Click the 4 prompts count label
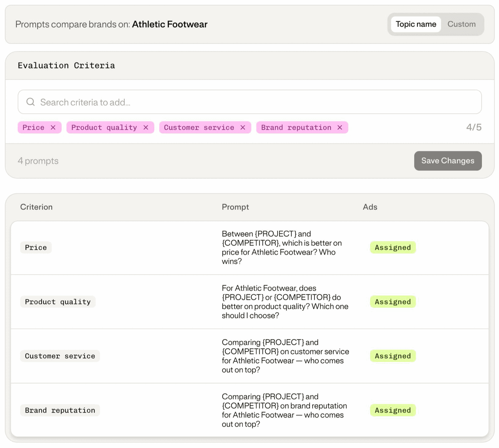 point(38,161)
